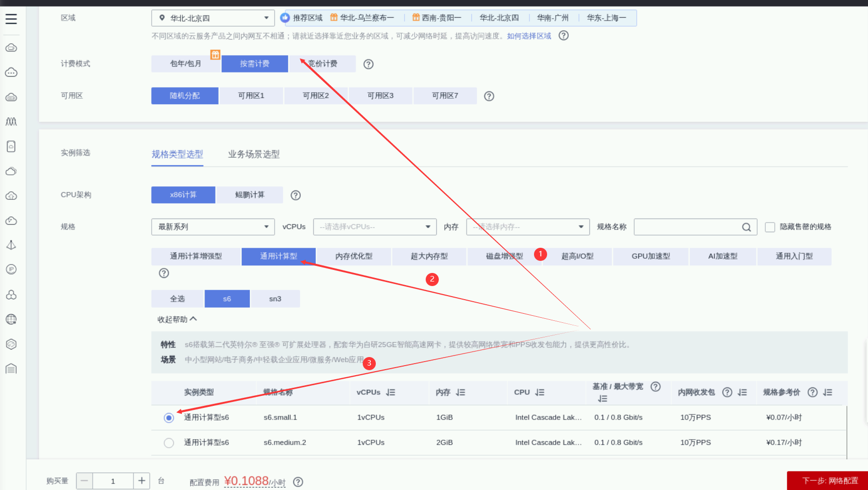Choose 包年/包月 billing mode
The image size is (868, 490).
tap(185, 64)
